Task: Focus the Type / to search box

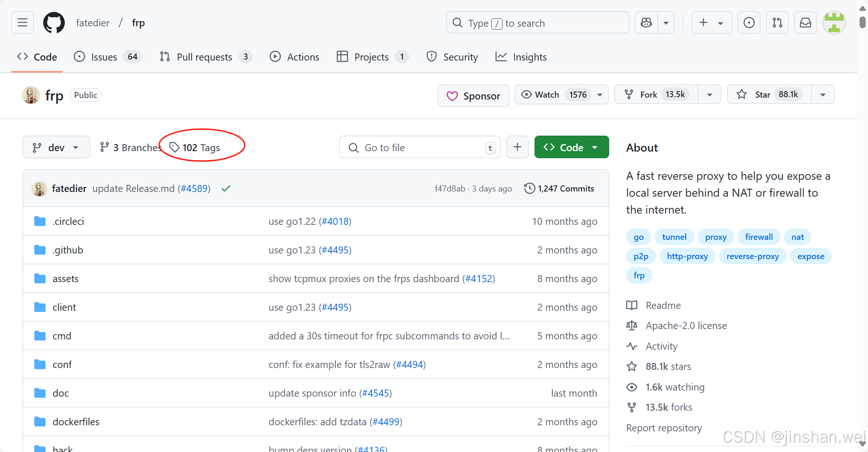Action: 537,23
